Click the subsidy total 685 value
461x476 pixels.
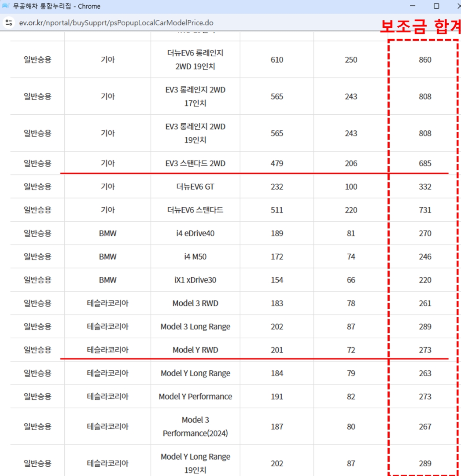pos(425,163)
